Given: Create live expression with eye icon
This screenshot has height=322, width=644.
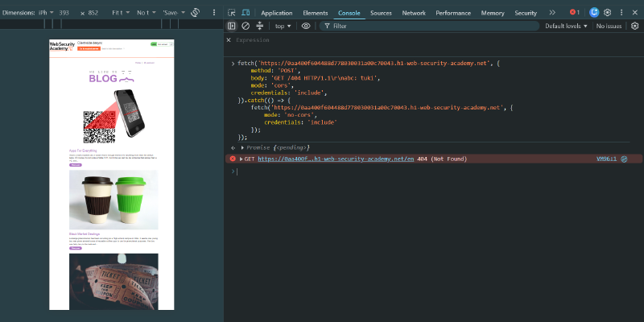Looking at the screenshot, I should tap(306, 26).
